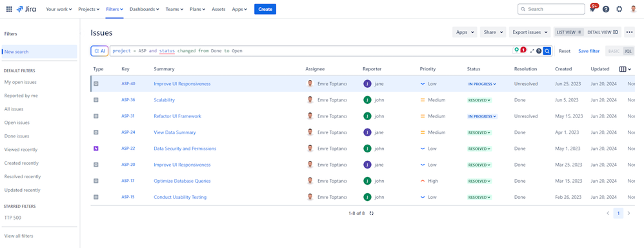The width and height of the screenshot is (644, 248).
Task: Click jane's reporter avatar on ASP-40
Action: pos(367,83)
